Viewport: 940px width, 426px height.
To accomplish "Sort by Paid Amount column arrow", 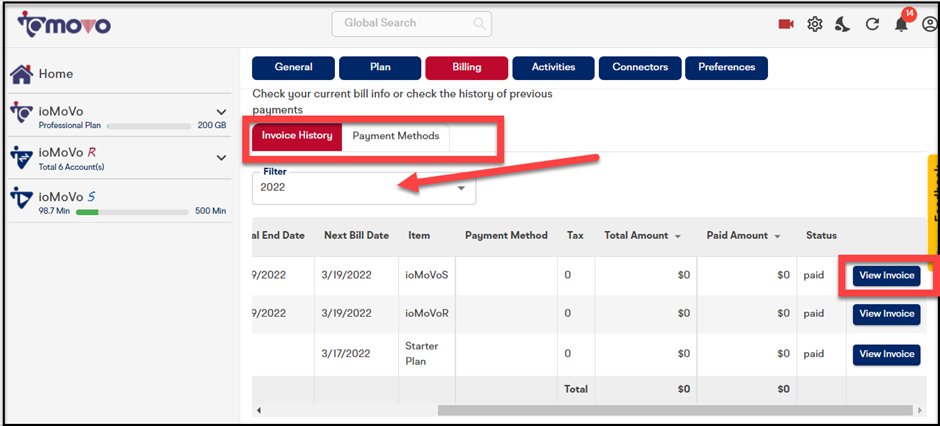I will 778,236.
